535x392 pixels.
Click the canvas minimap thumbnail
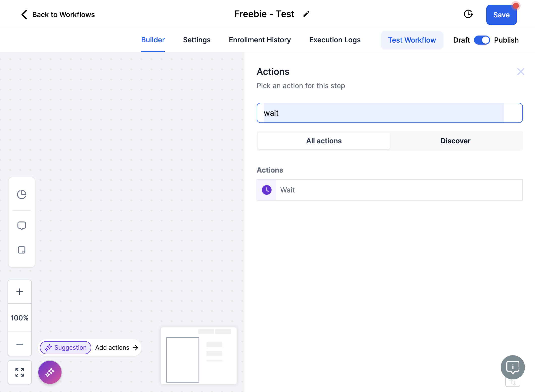199,356
